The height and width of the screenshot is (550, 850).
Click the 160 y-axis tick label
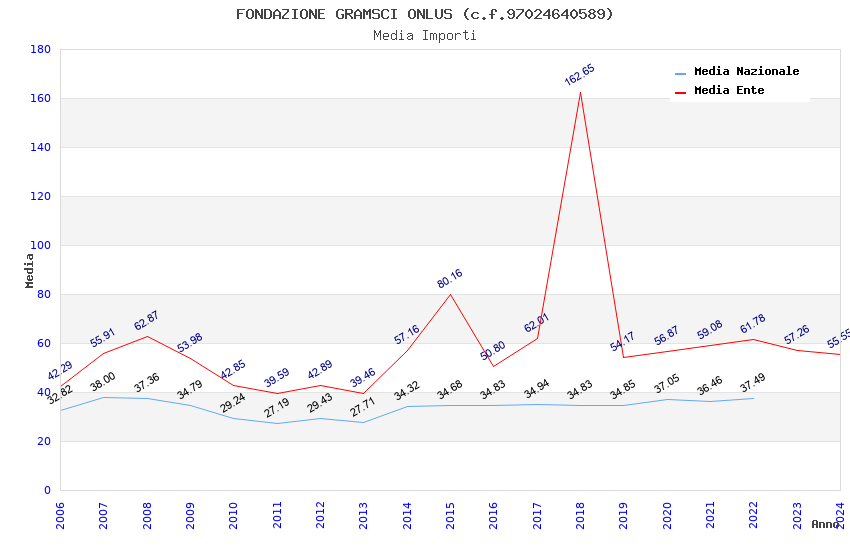(x=41, y=98)
